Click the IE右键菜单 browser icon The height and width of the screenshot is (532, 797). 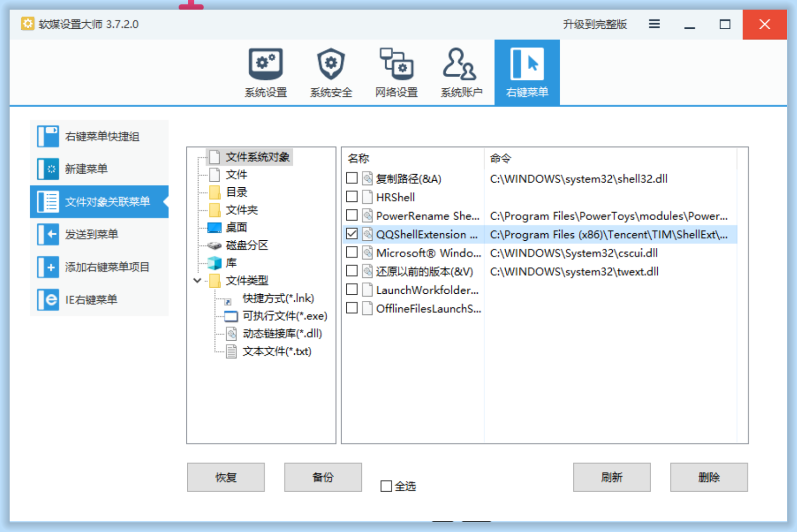click(48, 300)
